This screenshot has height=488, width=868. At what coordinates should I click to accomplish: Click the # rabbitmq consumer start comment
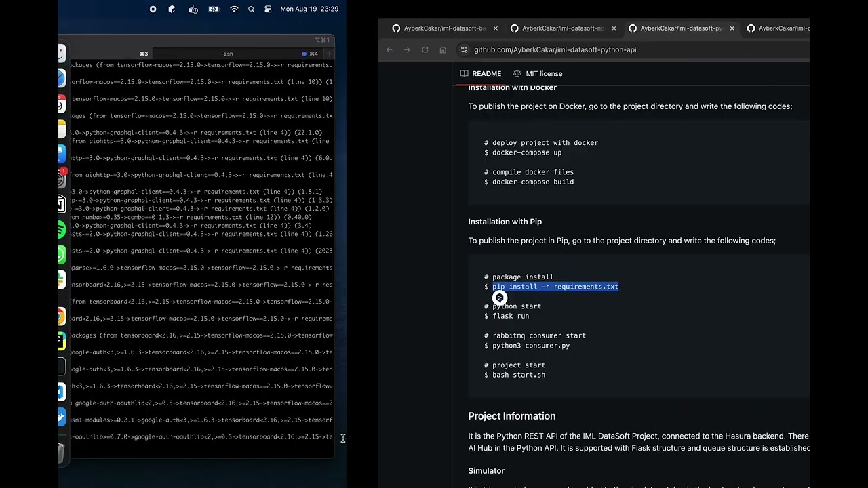pos(535,335)
